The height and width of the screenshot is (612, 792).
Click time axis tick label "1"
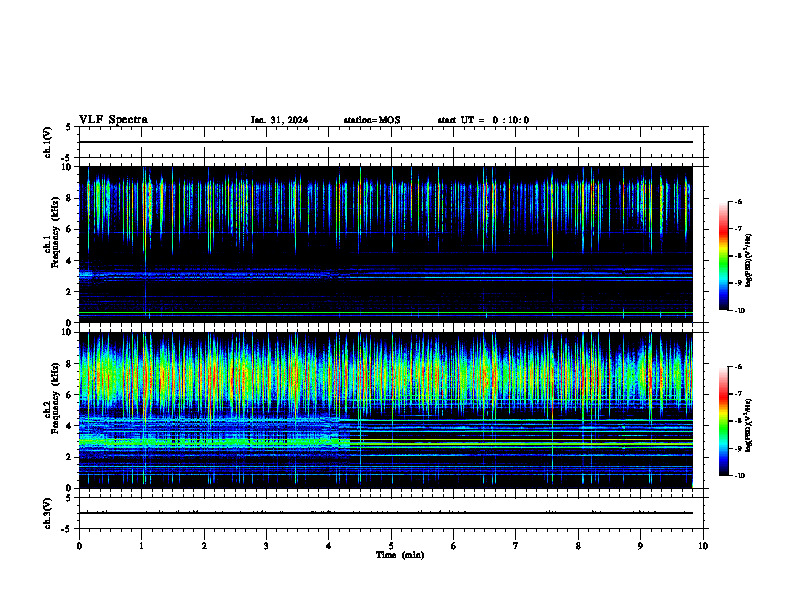tap(141, 546)
